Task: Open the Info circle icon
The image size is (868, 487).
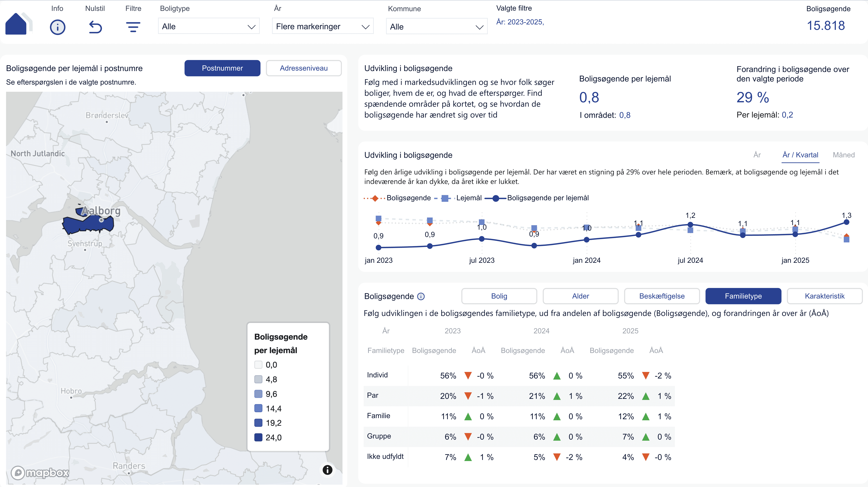Action: pyautogui.click(x=58, y=27)
